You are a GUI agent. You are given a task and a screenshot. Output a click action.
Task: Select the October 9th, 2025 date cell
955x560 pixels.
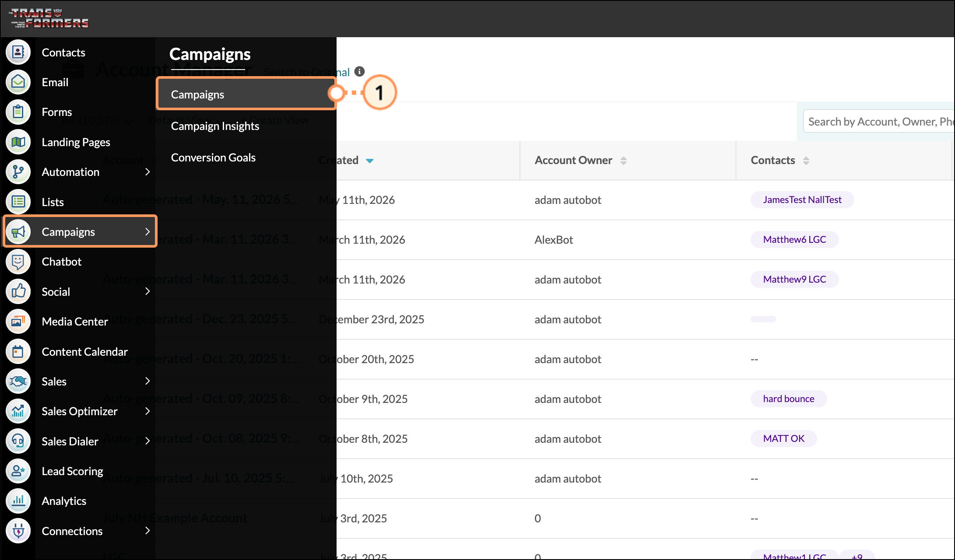point(363,399)
